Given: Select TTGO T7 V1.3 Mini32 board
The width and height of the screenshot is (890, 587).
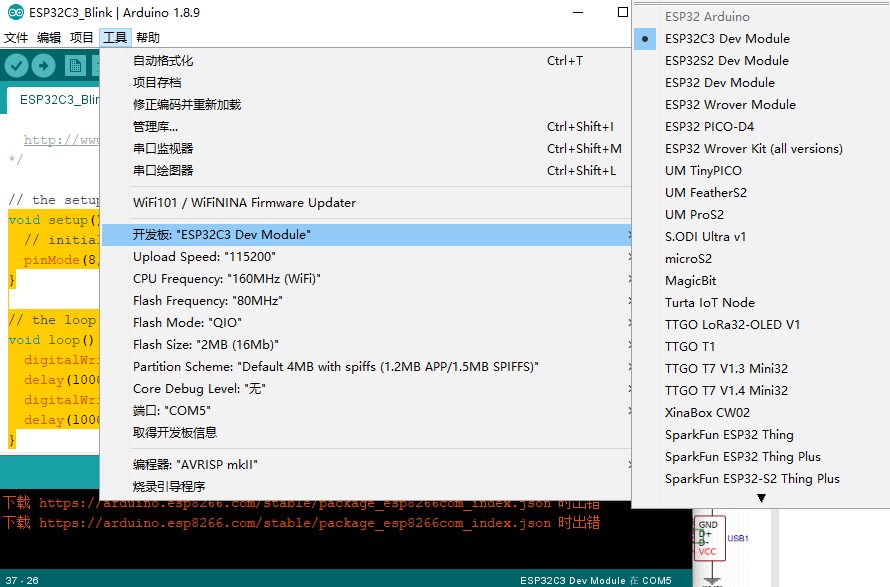Looking at the screenshot, I should [761, 369].
